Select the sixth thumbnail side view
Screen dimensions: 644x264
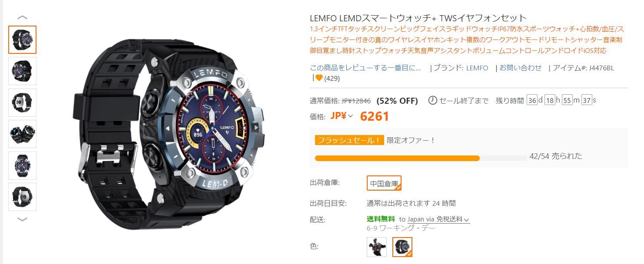pyautogui.click(x=22, y=197)
